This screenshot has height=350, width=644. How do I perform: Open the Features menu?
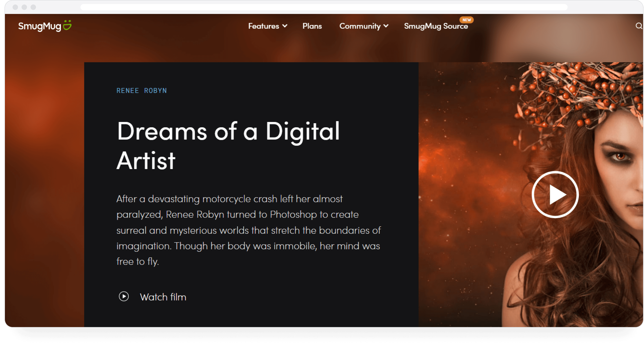(x=264, y=26)
